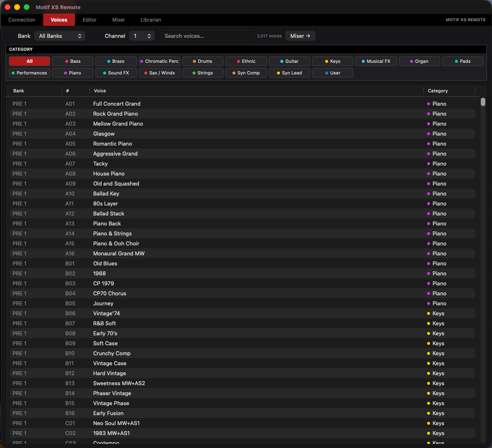Select the Vintage'74 voice
Image resolution: width=492 pixels, height=448 pixels.
242,313
